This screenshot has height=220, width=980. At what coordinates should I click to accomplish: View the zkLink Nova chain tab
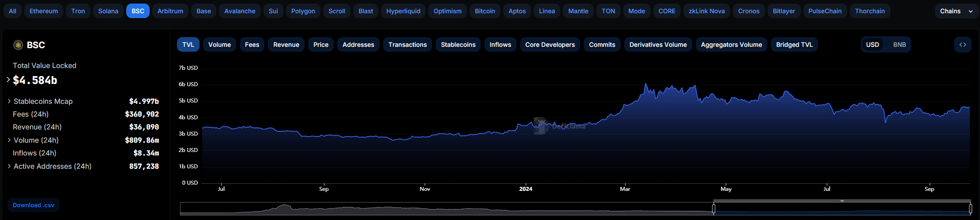pos(707,11)
